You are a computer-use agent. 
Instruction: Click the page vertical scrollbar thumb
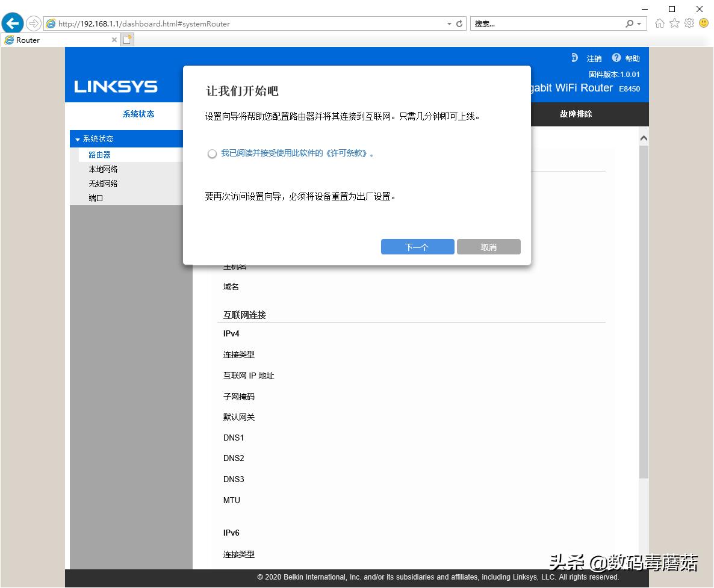644,312
